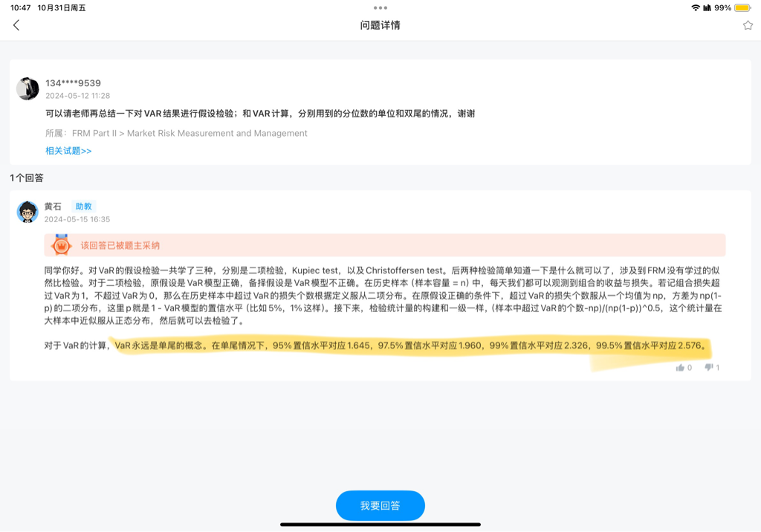Image resolution: width=761 pixels, height=532 pixels.
Task: Tap the battery icon in status bar
Action: [743, 7]
